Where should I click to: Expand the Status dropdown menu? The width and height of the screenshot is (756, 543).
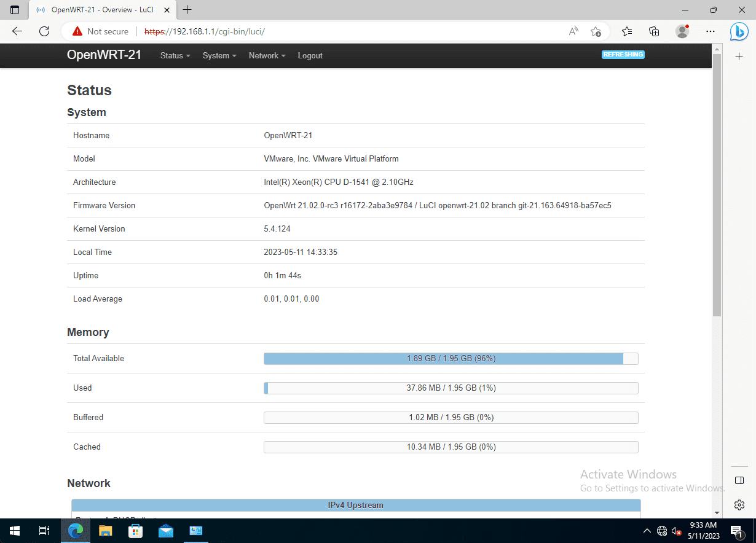(x=175, y=55)
